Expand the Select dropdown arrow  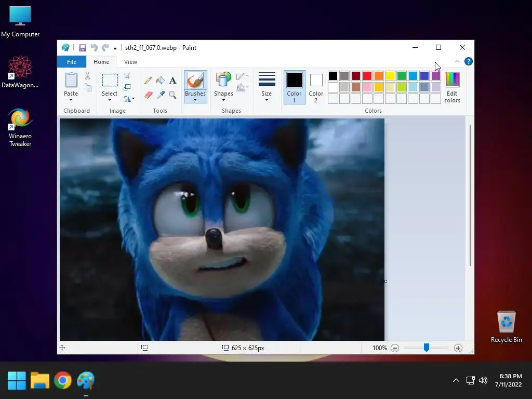point(110,100)
